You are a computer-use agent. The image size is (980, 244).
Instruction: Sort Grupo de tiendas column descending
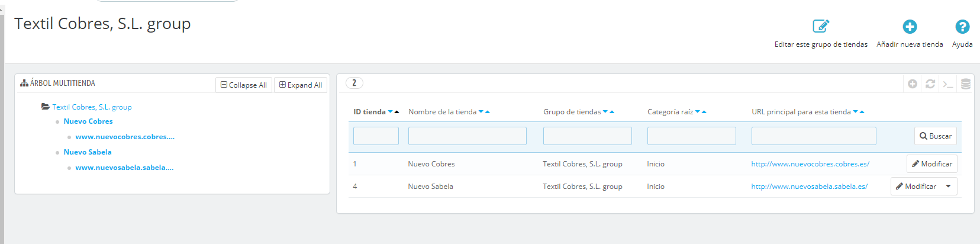pos(605,112)
